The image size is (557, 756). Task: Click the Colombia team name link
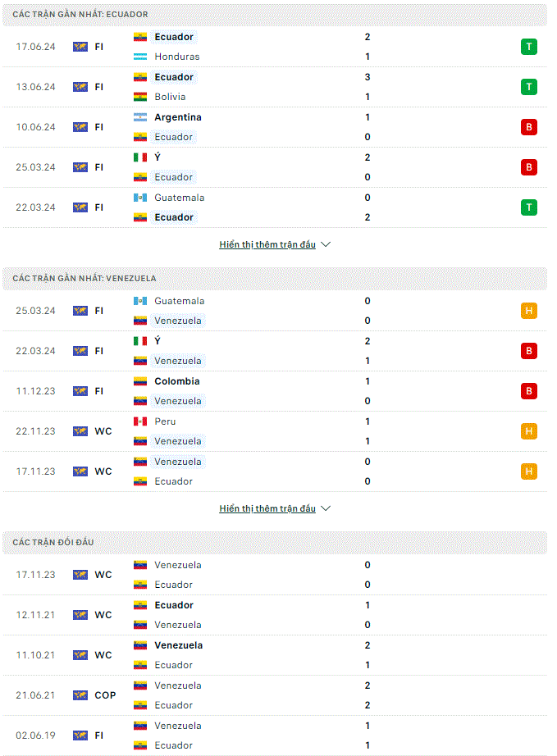click(x=177, y=381)
